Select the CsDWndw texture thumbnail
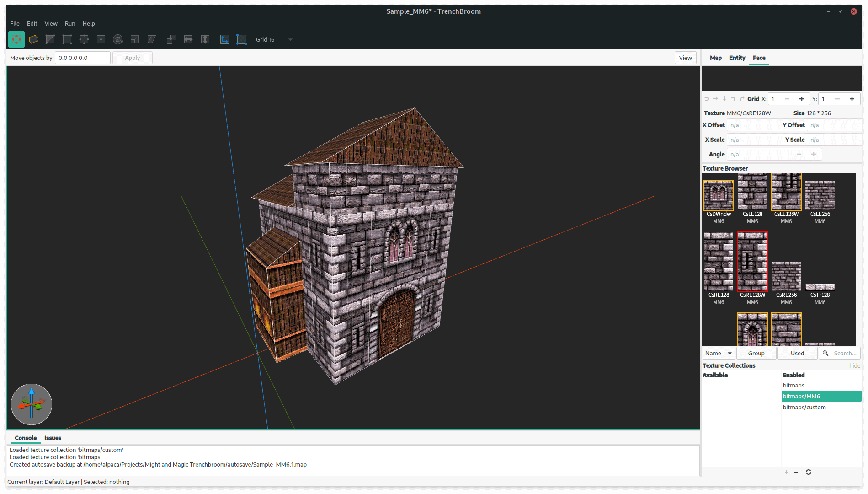Screen dimensions: 868x494 [x=718, y=195]
